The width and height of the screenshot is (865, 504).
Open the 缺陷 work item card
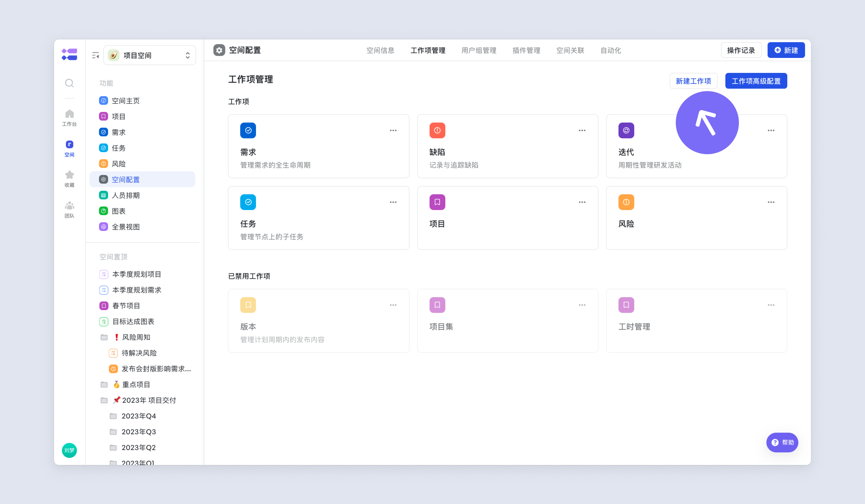pos(508,146)
